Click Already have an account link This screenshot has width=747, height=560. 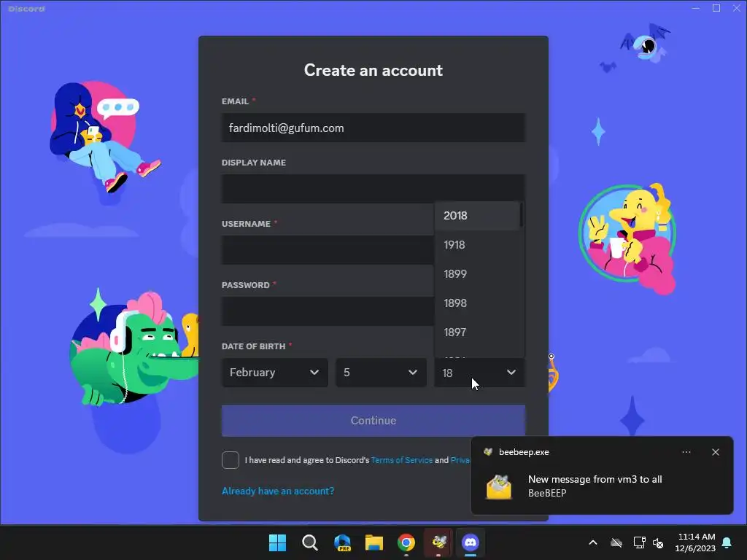[278, 491]
